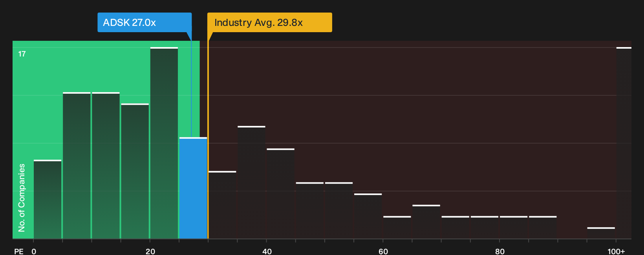Click the axis label 100+
Viewport: 644px width, 255px height.
click(616, 251)
